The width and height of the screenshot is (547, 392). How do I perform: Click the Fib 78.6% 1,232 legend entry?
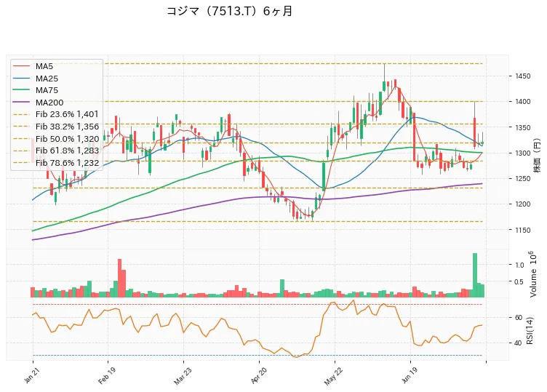tap(56, 162)
